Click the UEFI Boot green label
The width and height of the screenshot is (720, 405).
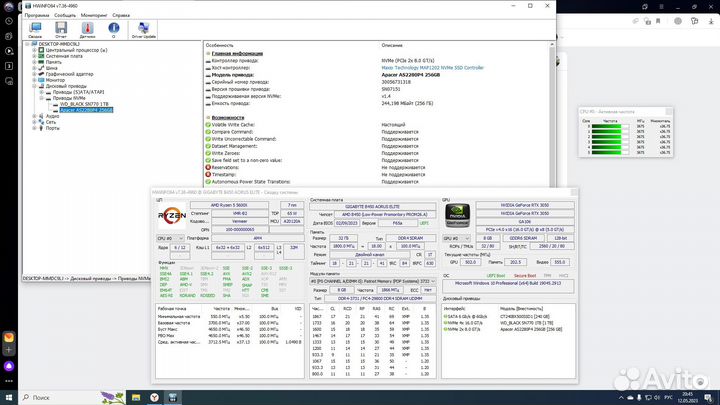(x=495, y=276)
